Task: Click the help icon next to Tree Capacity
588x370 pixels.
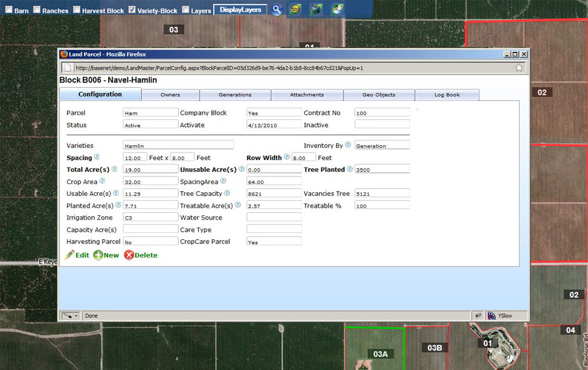Action: 227,193
